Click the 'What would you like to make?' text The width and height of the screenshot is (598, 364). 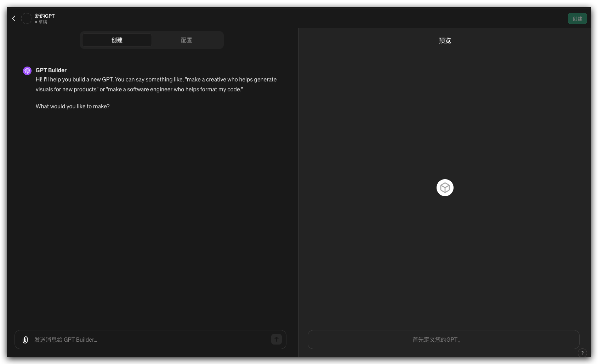point(73,106)
